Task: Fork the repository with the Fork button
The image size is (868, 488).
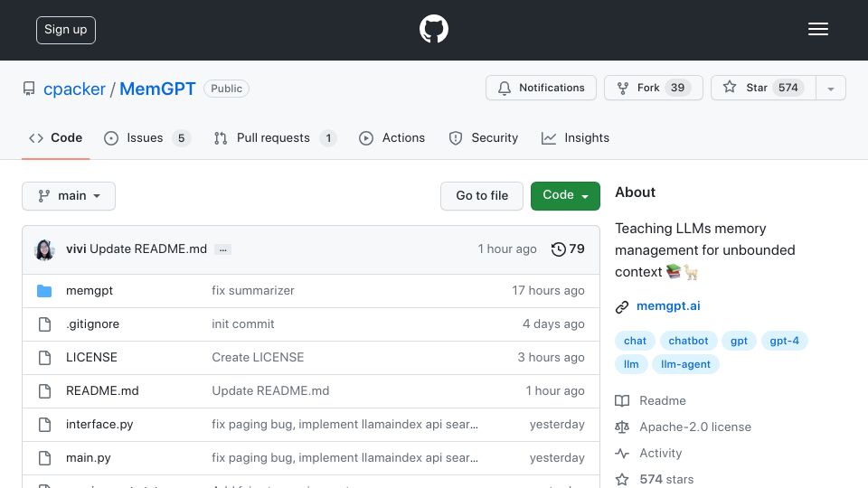Action: (653, 88)
